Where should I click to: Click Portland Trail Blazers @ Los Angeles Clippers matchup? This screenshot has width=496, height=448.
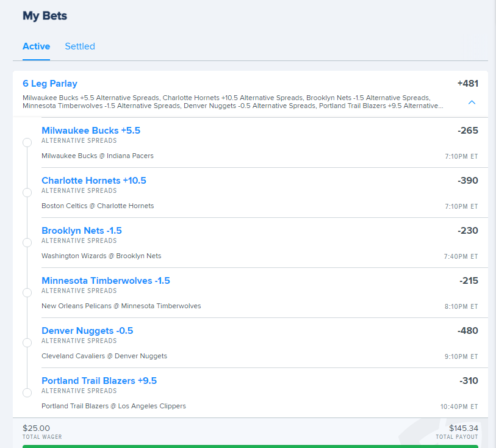113,406
